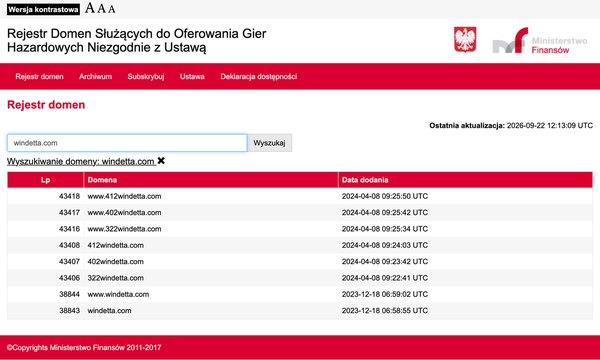Screen dimensions: 600x360
Task: Click Lp number 43406
Action: 69,278
